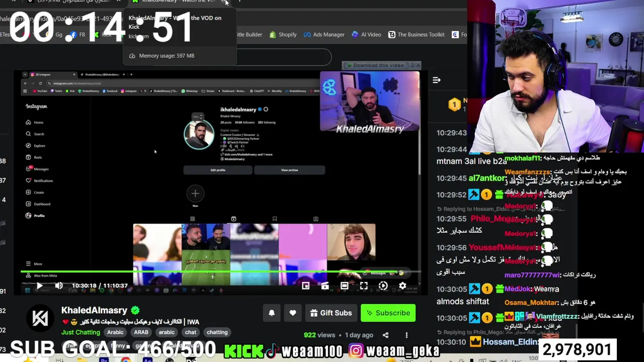The width and height of the screenshot is (644, 362).
Task: Open the Ads Manager bookmark
Action: point(324,35)
